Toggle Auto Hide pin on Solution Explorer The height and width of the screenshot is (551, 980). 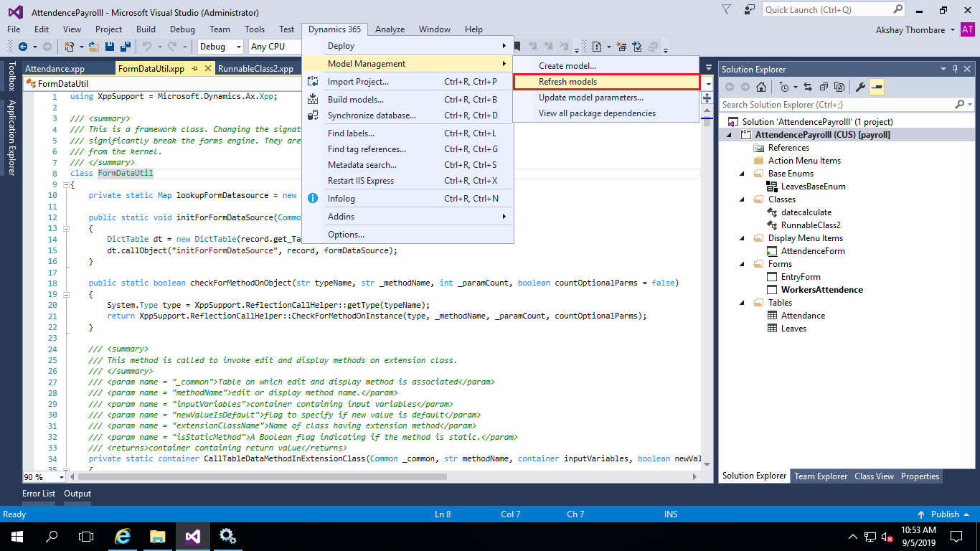coord(955,69)
